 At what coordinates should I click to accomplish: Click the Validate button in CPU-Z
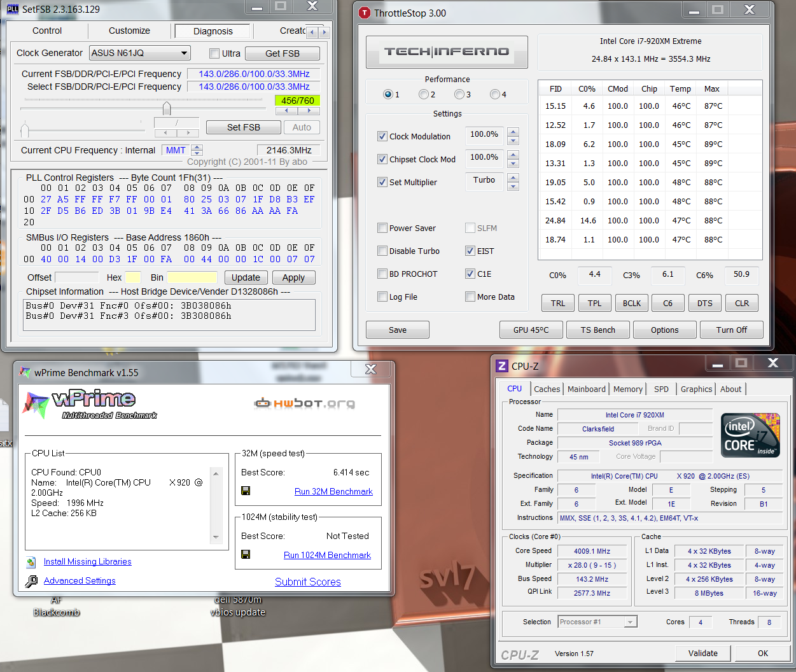pyautogui.click(x=703, y=653)
